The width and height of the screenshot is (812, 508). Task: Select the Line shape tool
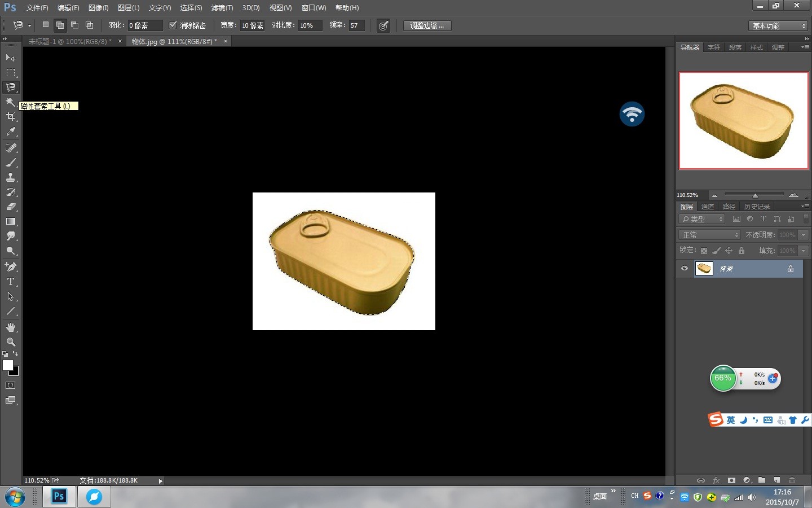click(x=11, y=311)
